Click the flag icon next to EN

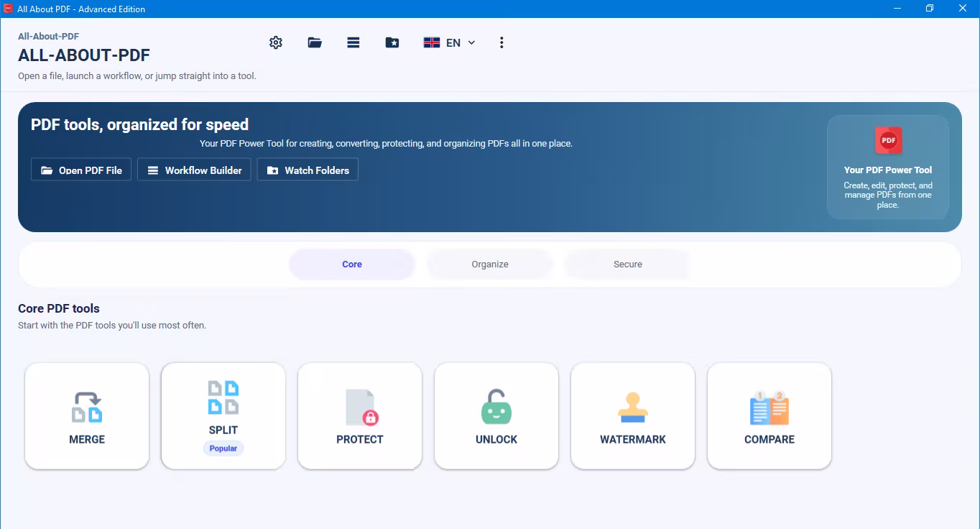(x=432, y=42)
